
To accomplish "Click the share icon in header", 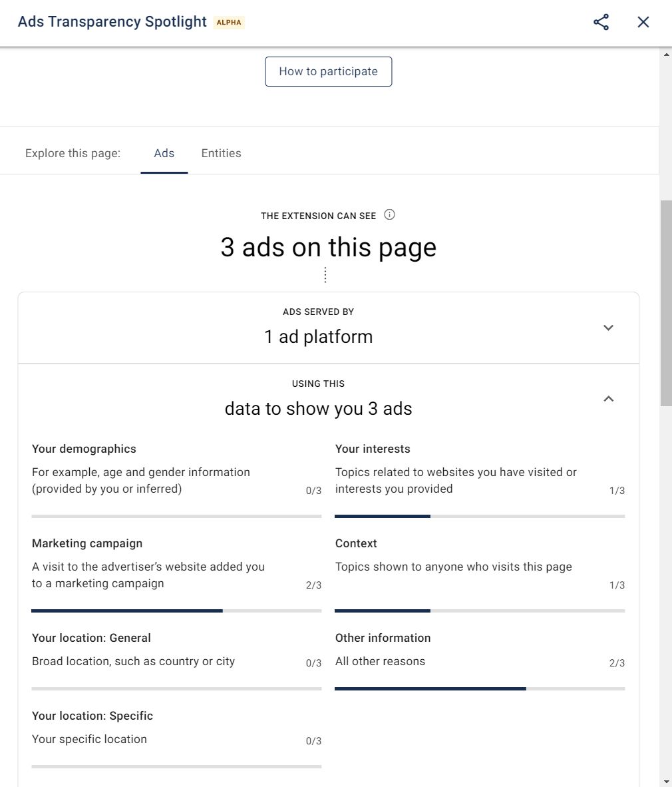I will tap(601, 22).
